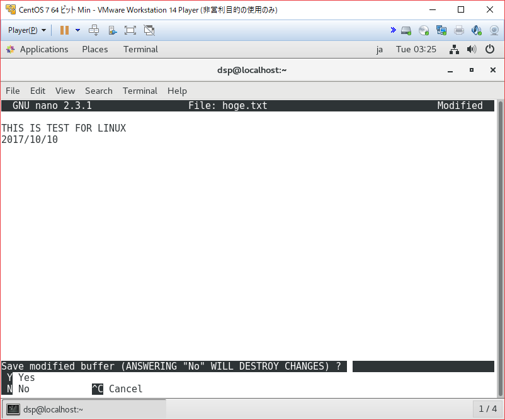Open the Places menu

point(95,49)
